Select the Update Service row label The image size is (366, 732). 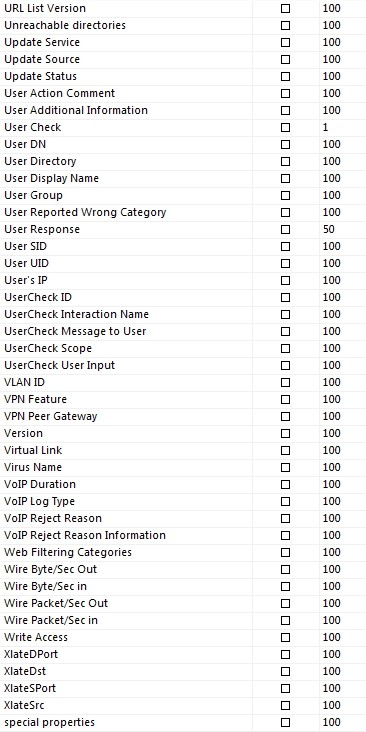coord(42,42)
